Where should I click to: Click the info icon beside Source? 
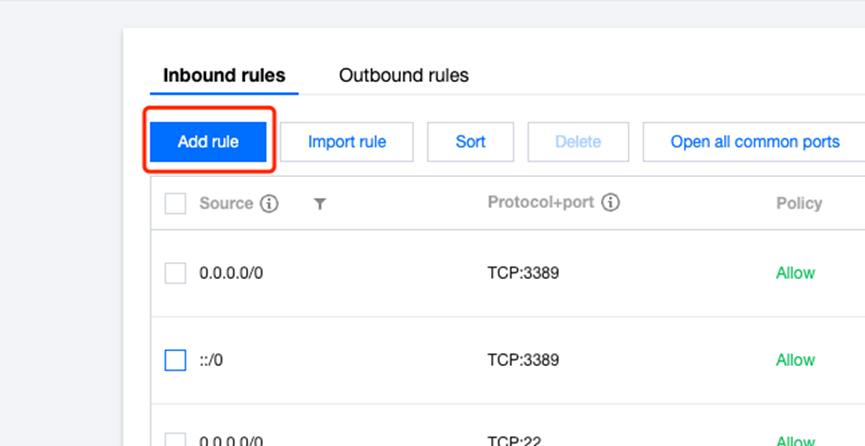click(x=269, y=204)
